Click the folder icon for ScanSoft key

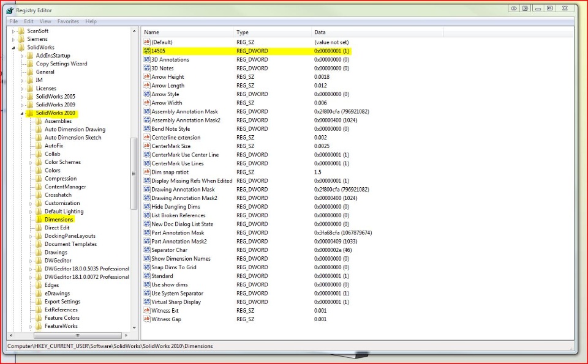click(x=22, y=31)
